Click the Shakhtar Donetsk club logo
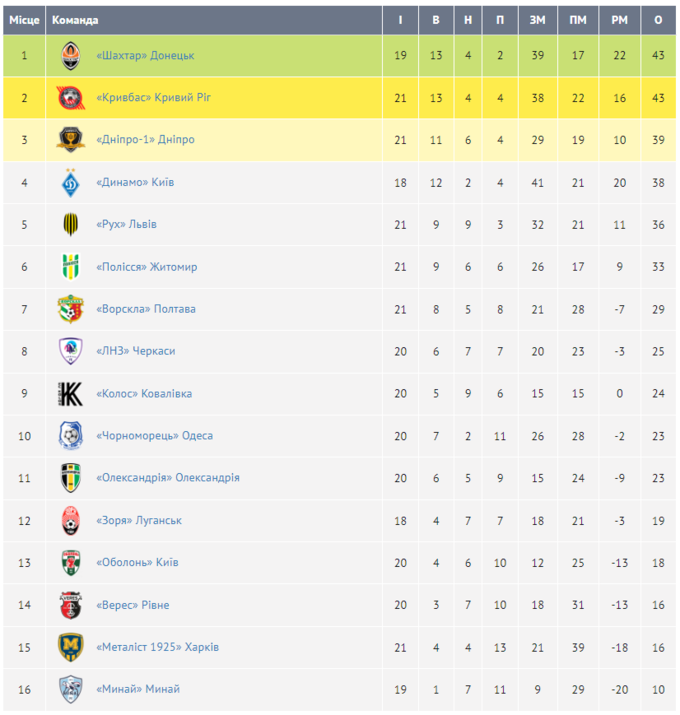The width and height of the screenshot is (680, 715). coord(70,56)
